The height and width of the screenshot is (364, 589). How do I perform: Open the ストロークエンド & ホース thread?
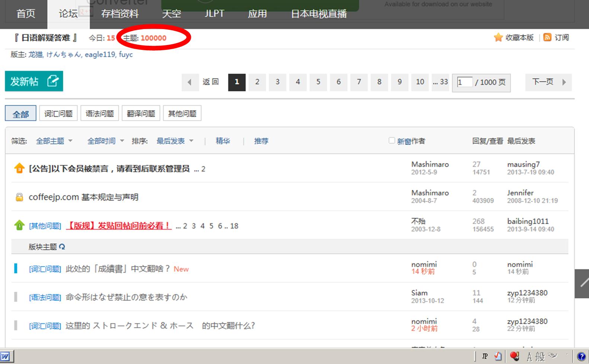point(160,326)
